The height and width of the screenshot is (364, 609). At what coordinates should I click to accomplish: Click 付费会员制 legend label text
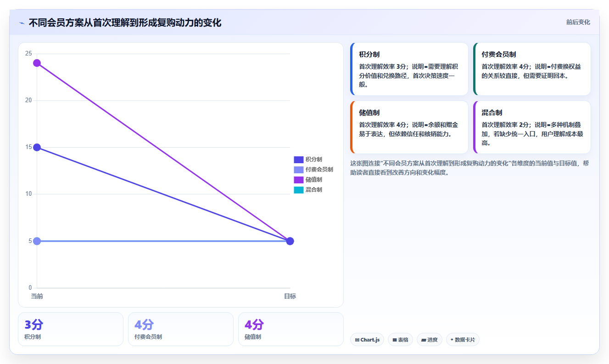click(x=319, y=170)
